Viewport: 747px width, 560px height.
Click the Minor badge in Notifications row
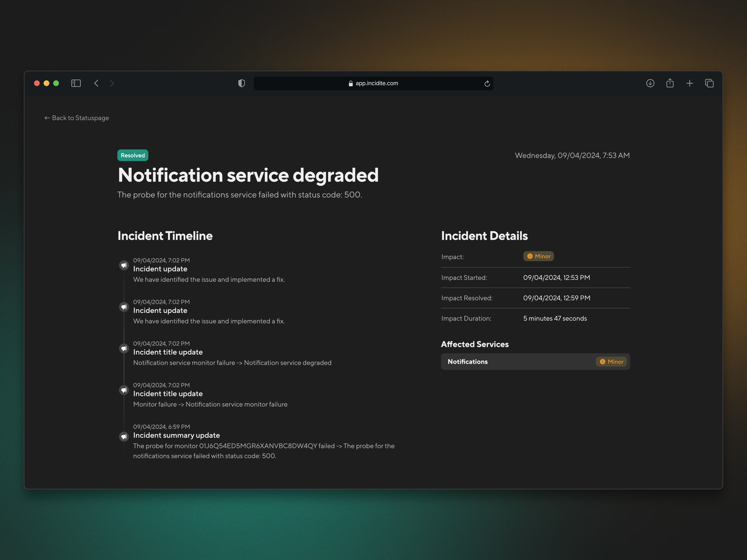point(611,361)
